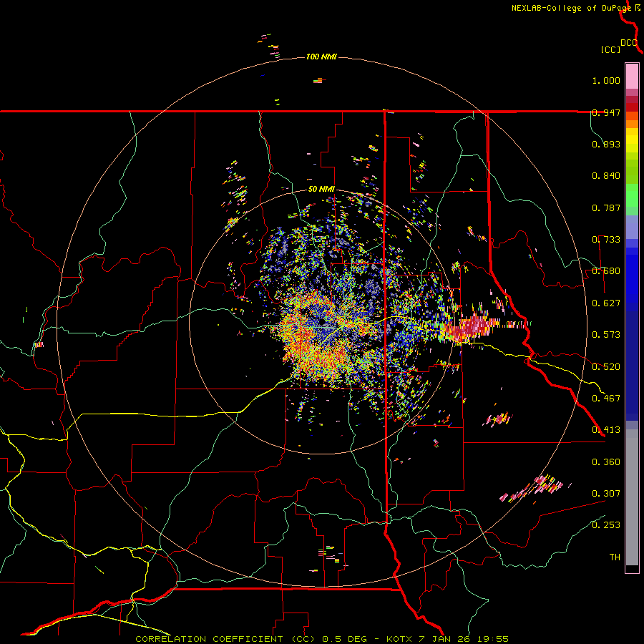Click the 0.307 scale value
The width and height of the screenshot is (644, 644).
tap(606, 494)
